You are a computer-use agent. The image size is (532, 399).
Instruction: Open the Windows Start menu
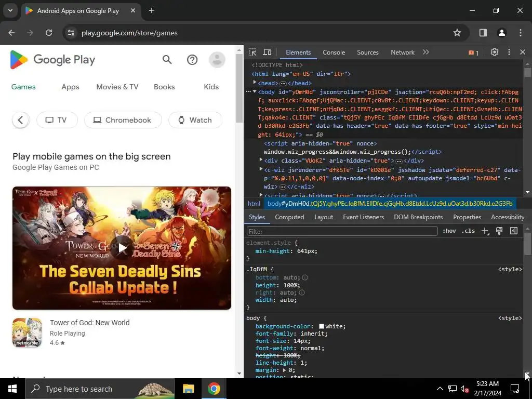coord(12,389)
